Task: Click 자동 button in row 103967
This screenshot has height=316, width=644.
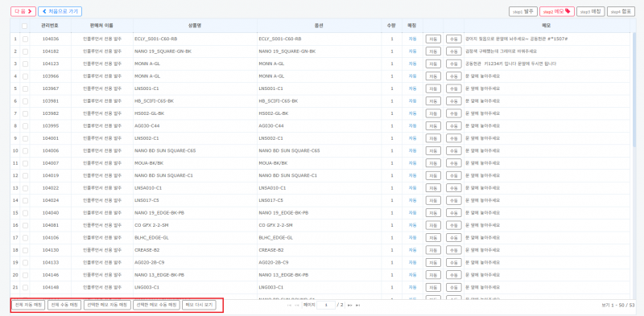Action: click(433, 88)
